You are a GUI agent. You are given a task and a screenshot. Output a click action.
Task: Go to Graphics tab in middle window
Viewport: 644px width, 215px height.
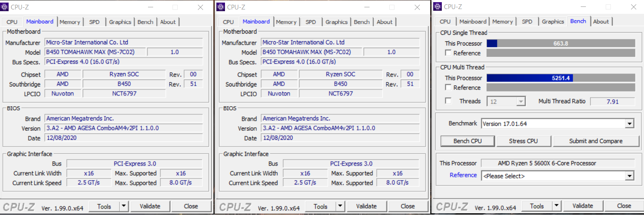(x=336, y=22)
